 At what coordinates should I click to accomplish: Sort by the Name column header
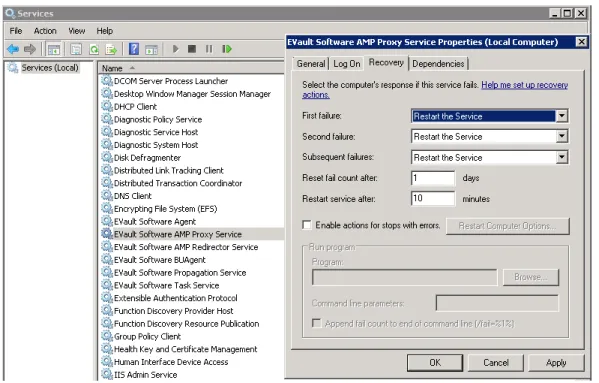tap(190, 68)
